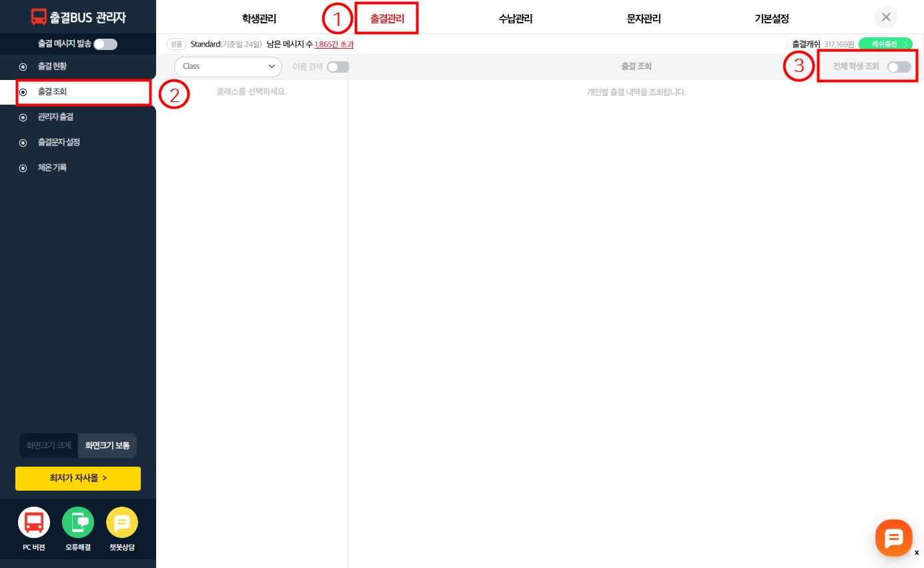
Task: Dismiss chat widget with small x
Action: pos(916,553)
